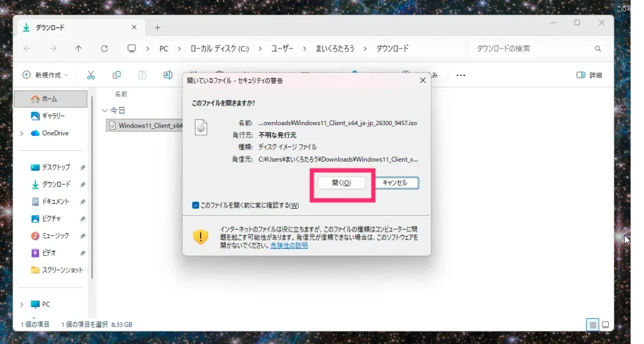Click ローカル ディスク (C:) in breadcrumb
Screen dimensions: 644x344
point(219,48)
